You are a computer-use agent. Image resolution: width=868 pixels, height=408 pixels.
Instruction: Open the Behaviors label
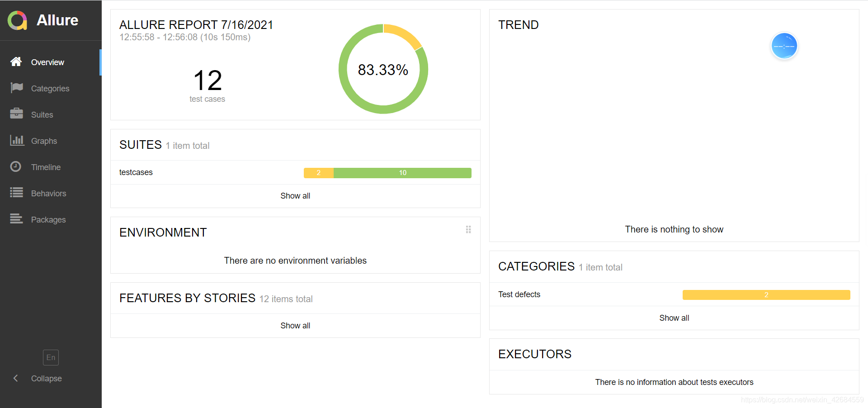(48, 194)
